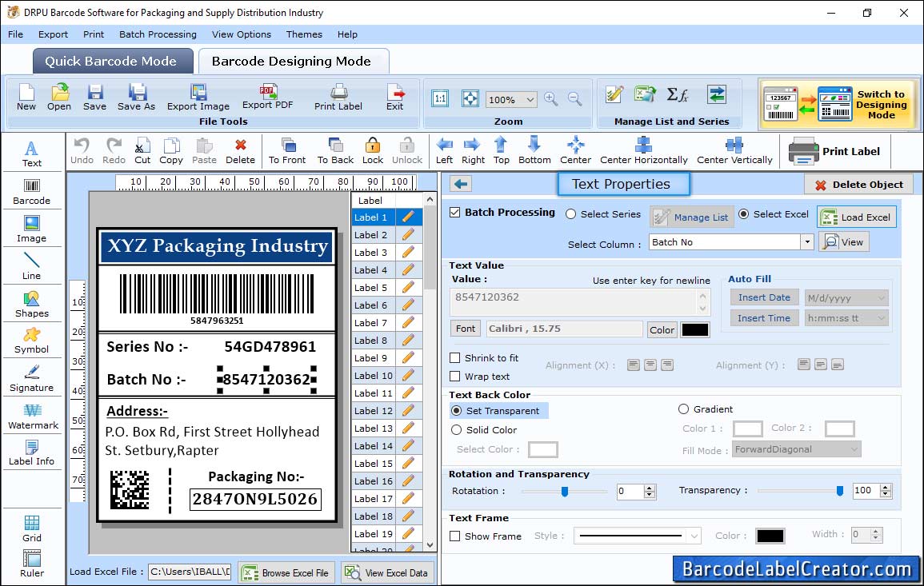This screenshot has width=924, height=586.
Task: Open Label Info in sidebar
Action: click(x=32, y=453)
